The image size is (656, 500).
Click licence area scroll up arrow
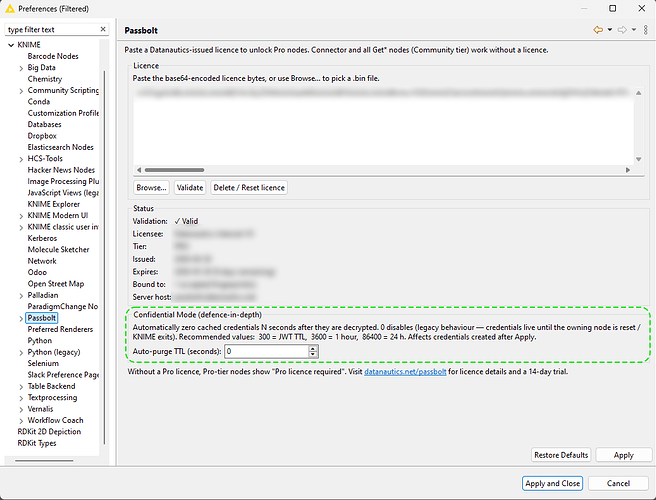pos(638,93)
